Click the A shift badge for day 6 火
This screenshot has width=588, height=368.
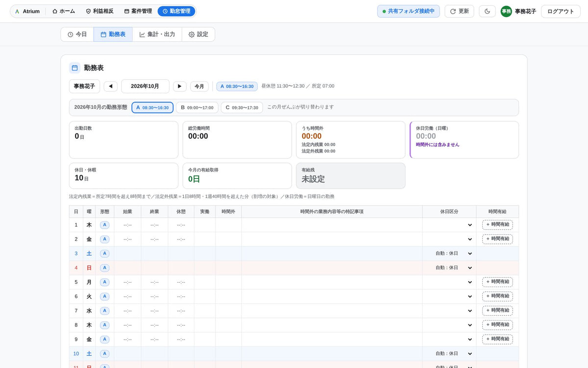[104, 296]
